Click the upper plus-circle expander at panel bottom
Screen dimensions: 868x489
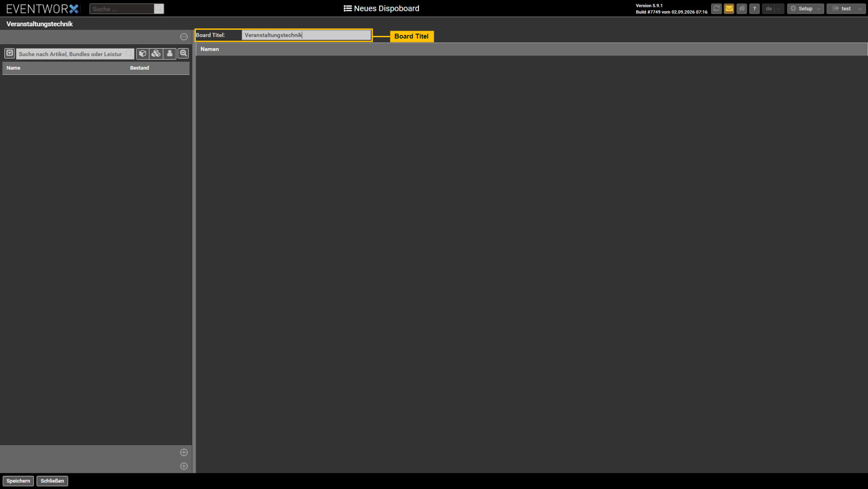click(184, 452)
